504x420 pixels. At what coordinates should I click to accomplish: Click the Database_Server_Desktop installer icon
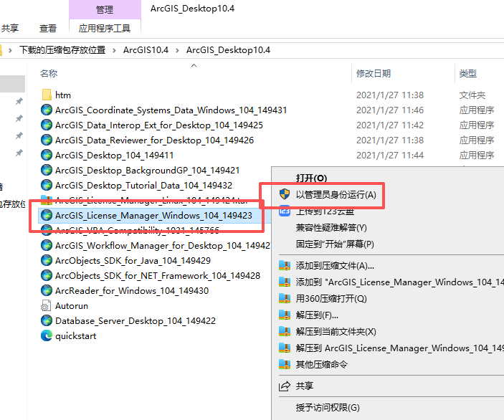click(47, 320)
